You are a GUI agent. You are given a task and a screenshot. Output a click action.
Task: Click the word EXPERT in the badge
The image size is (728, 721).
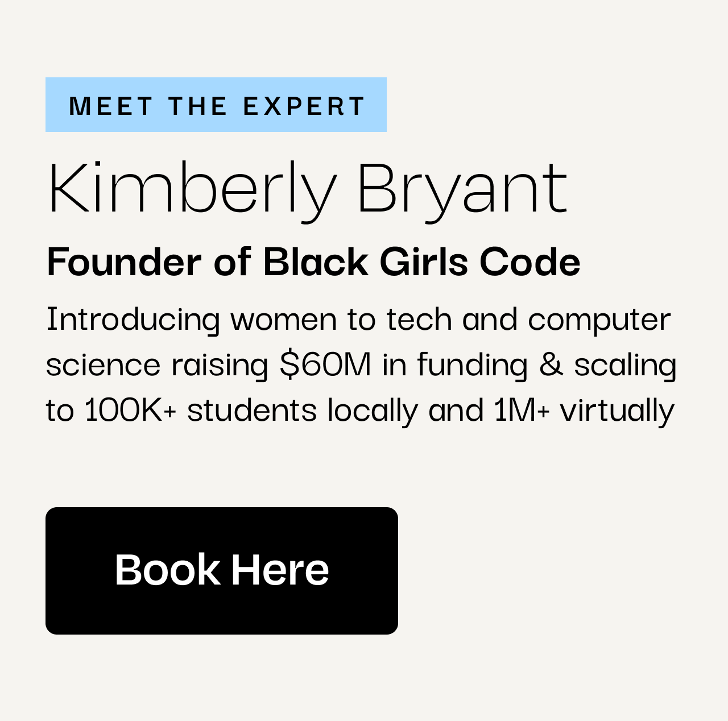tap(304, 106)
